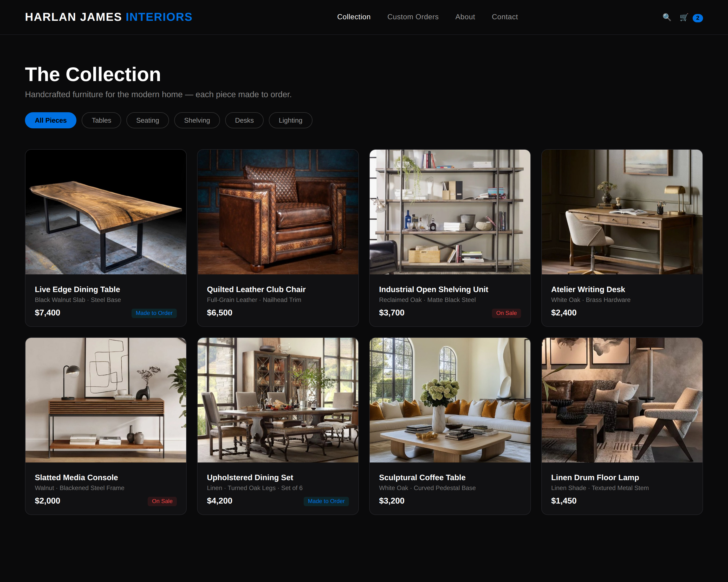
Task: Click the On Sale badge on Slatted Media Console
Action: coord(162,501)
